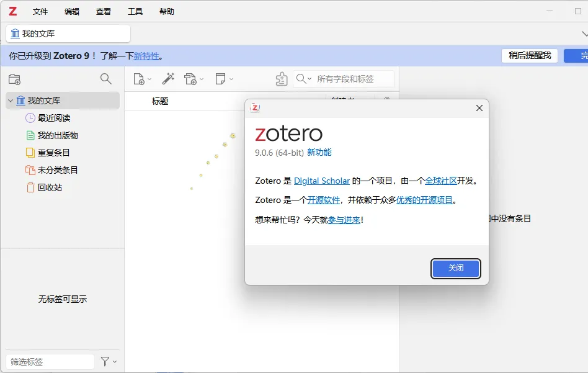Open the 文件 menu
Image resolution: width=588 pixels, height=373 pixels.
pyautogui.click(x=40, y=12)
